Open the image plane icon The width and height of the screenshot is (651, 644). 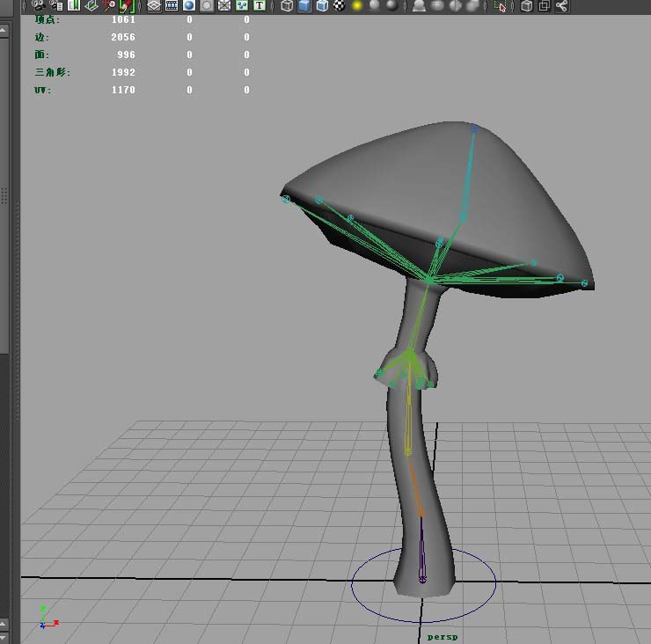tap(91, 5)
